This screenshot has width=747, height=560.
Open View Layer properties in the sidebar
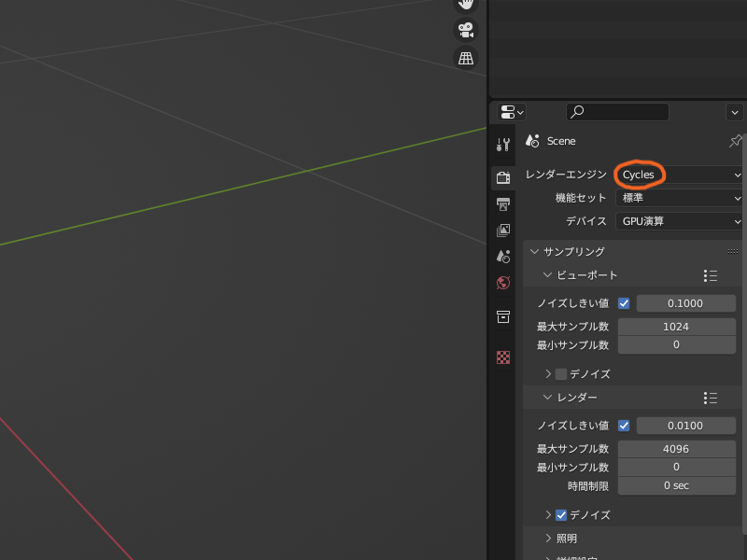click(503, 231)
